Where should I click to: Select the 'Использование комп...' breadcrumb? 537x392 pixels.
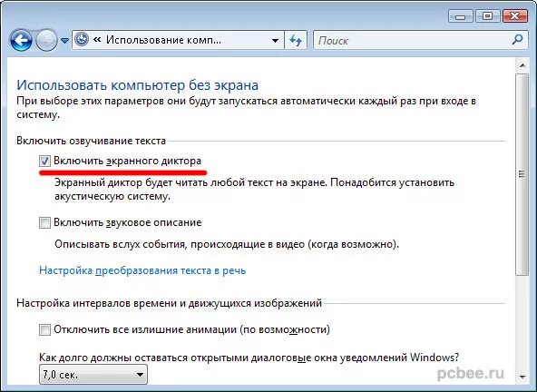163,40
